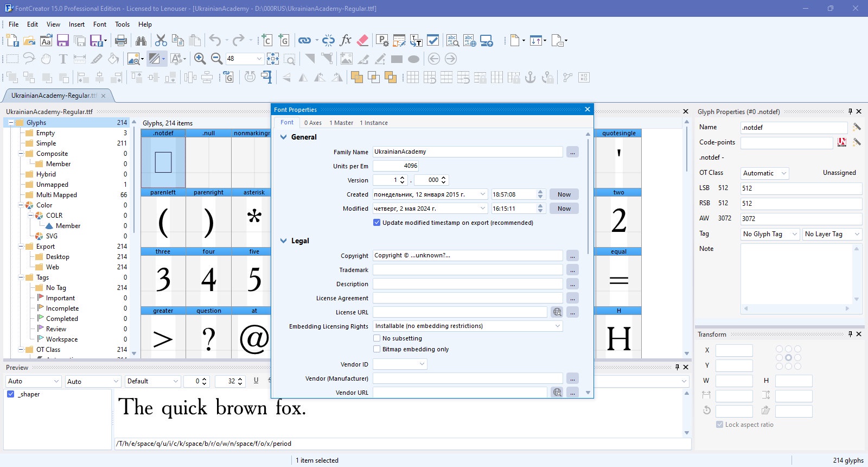
Task: Click the pink eraser icon
Action: click(x=363, y=40)
